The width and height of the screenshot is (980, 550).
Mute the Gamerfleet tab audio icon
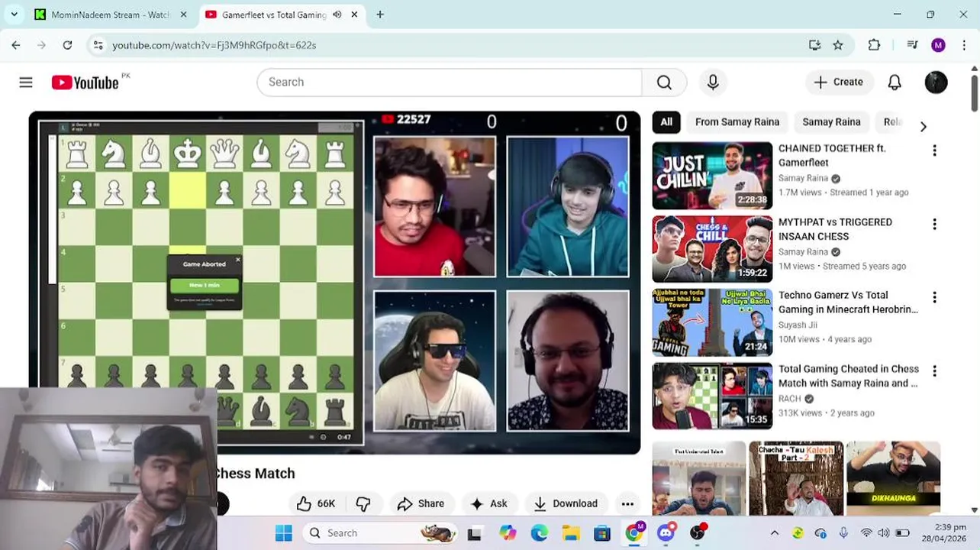[337, 15]
